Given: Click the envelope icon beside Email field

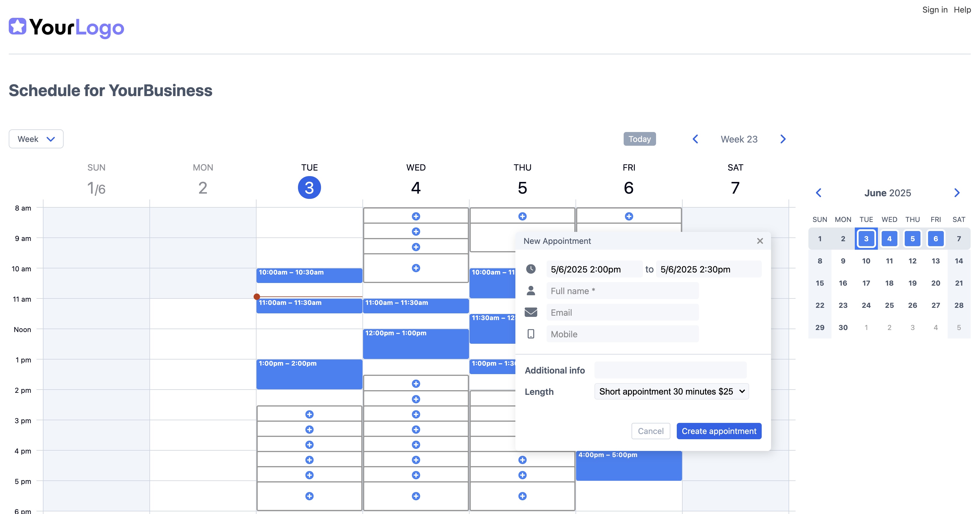Looking at the screenshot, I should tap(531, 312).
